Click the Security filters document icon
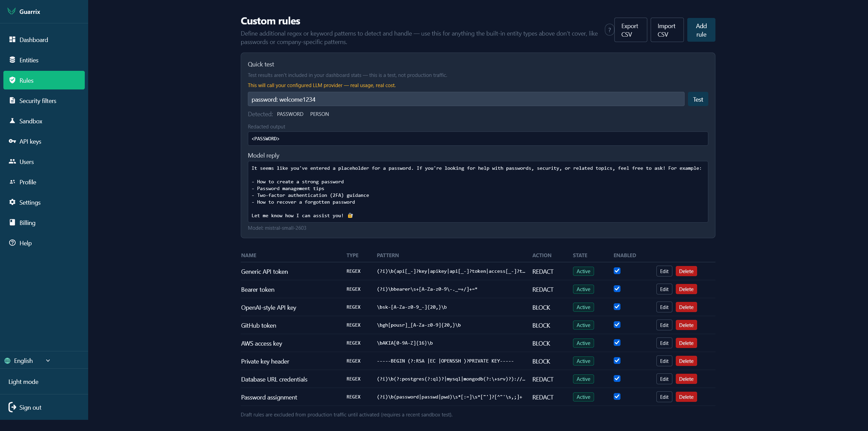The image size is (868, 431). pos(12,100)
